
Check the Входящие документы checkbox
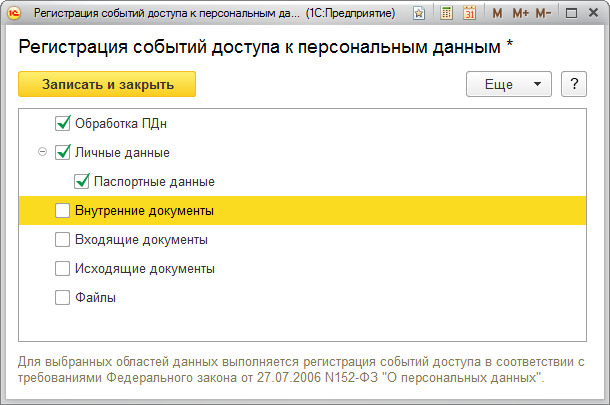click(x=63, y=240)
